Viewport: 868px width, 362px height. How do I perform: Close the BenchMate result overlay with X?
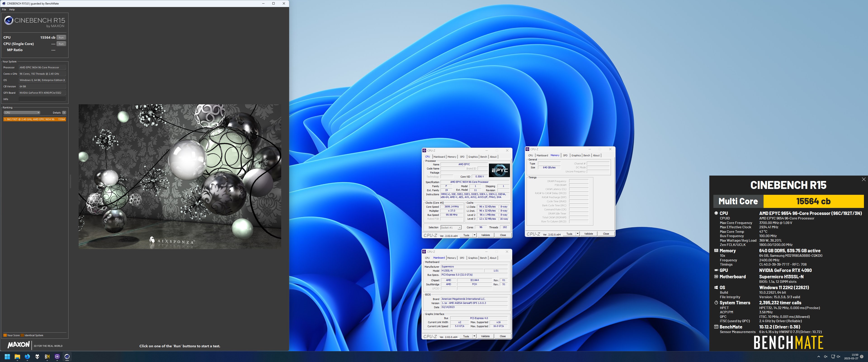point(864,179)
